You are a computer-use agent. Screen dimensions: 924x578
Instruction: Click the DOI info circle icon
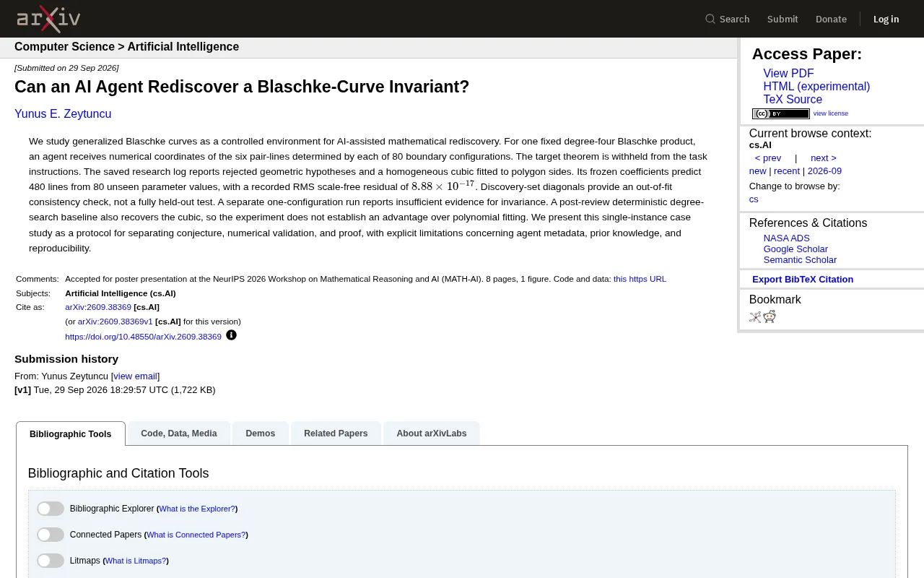tap(231, 335)
